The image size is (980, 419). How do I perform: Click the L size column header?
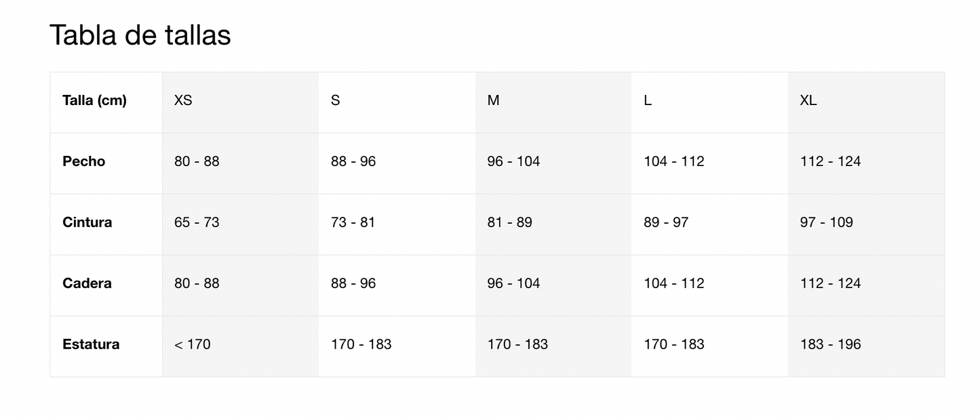(x=648, y=100)
